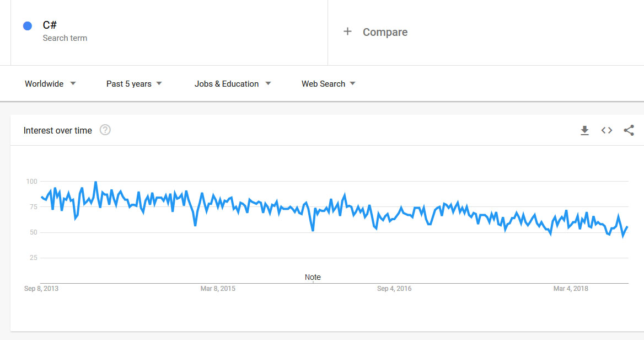Open the Jobs & Education category dropdown
Viewport: 644px width, 340px height.
(x=232, y=84)
